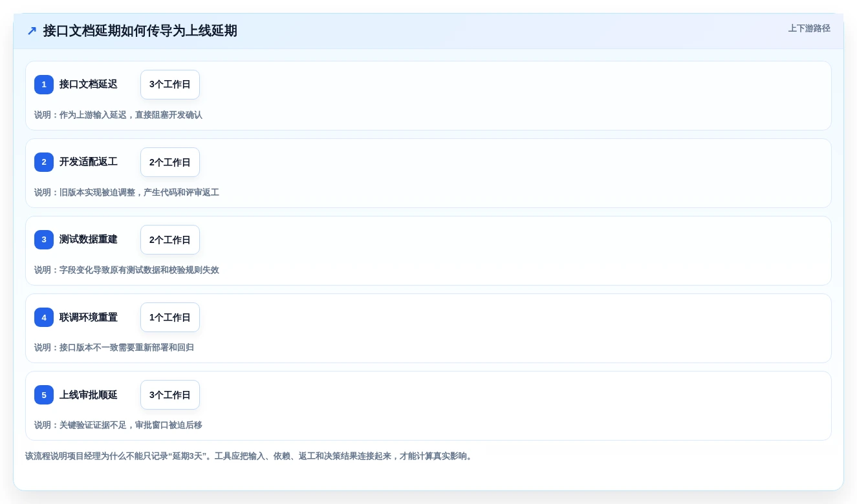Click the arrow icon beside the panel title
This screenshot has height=504, width=857.
pyautogui.click(x=32, y=31)
